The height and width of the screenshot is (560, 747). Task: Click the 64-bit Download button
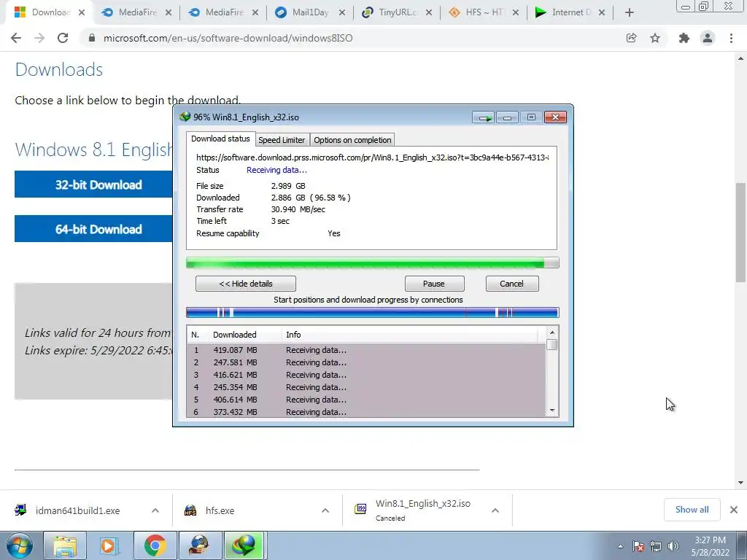(x=93, y=229)
